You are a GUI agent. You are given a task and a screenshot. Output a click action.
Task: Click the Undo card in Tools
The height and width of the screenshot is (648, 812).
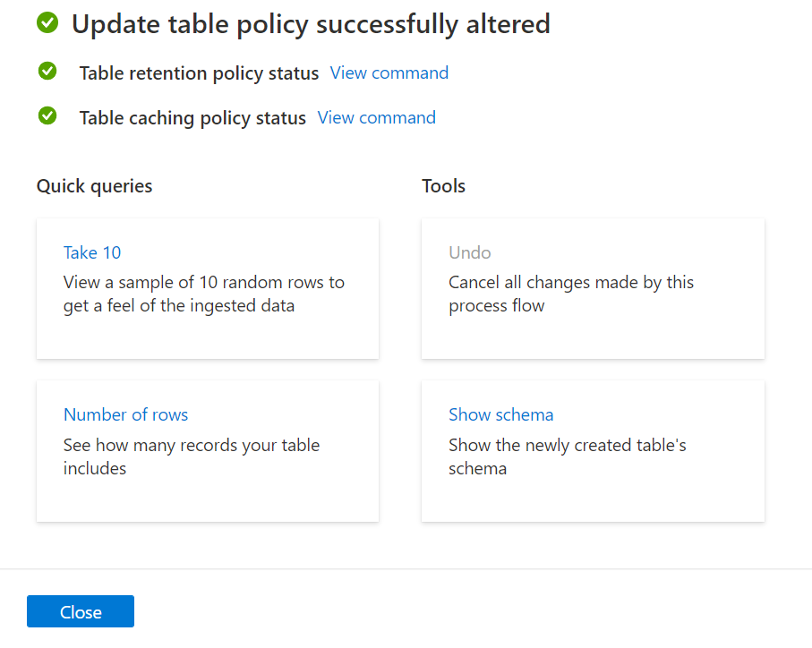tap(593, 288)
